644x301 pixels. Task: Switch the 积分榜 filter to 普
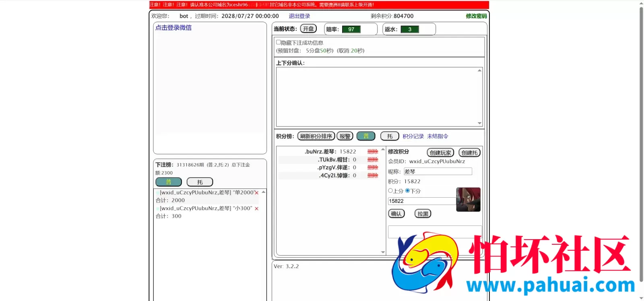click(x=366, y=136)
